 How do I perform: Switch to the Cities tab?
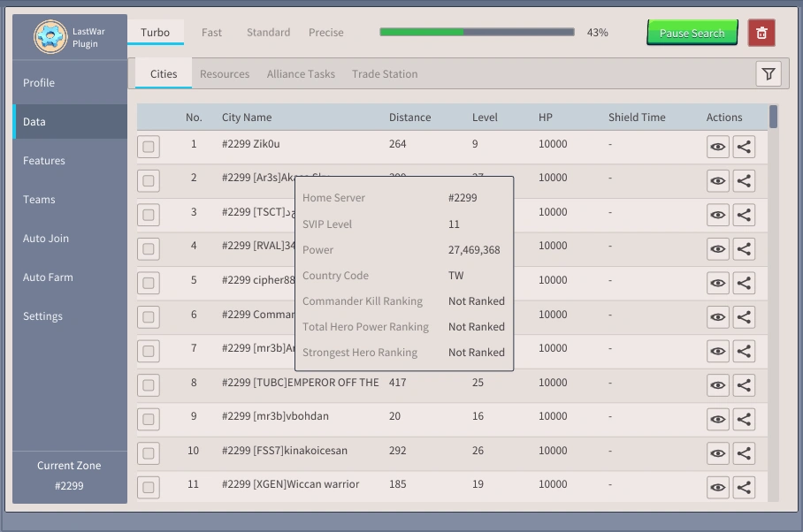point(164,74)
